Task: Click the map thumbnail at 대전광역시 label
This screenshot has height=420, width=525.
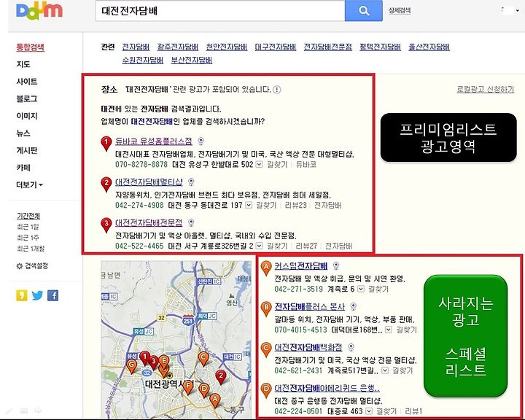Action: point(168,384)
